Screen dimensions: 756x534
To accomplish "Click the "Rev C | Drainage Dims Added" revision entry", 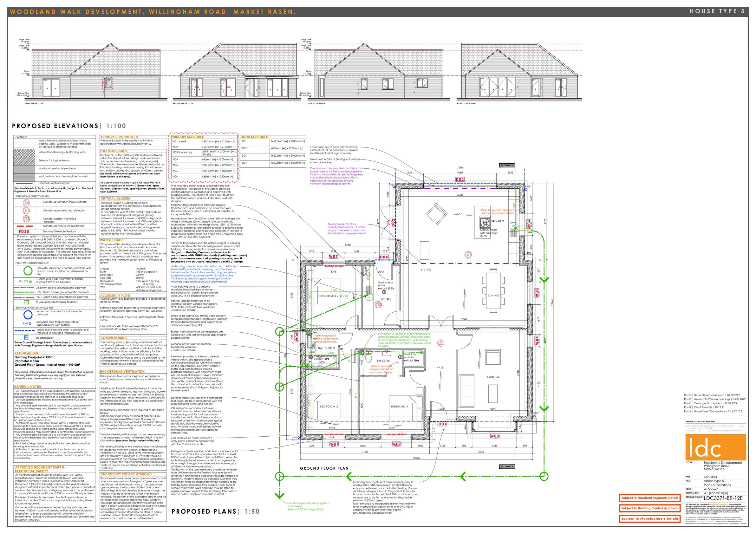I will (x=710, y=403).
